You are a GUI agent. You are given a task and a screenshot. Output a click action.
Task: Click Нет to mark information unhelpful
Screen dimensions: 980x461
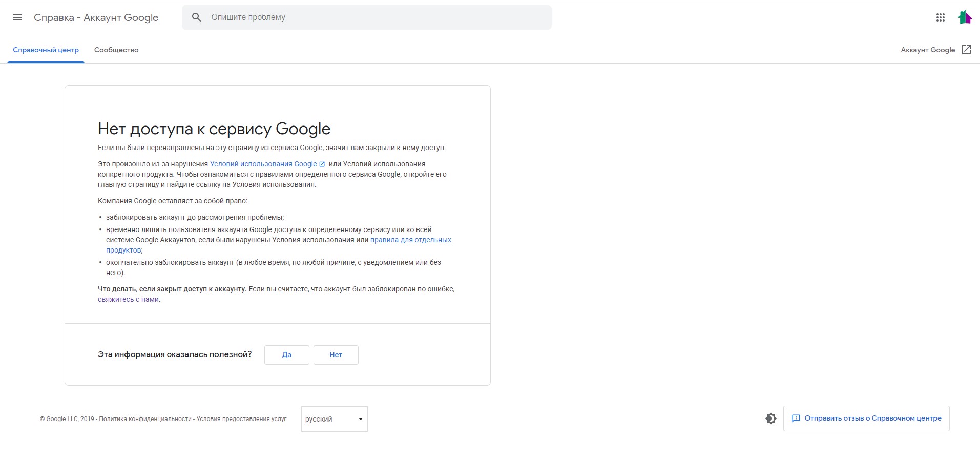pyautogui.click(x=336, y=354)
